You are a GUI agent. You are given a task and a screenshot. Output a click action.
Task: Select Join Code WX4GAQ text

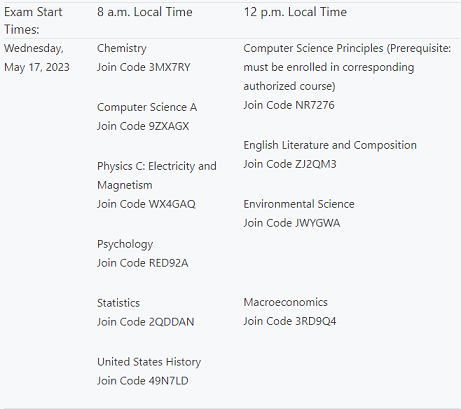point(146,204)
